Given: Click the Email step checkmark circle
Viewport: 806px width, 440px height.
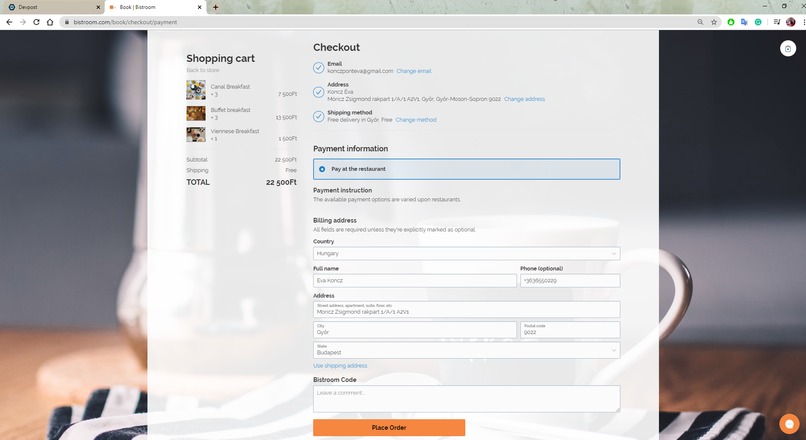Looking at the screenshot, I should (318, 67).
